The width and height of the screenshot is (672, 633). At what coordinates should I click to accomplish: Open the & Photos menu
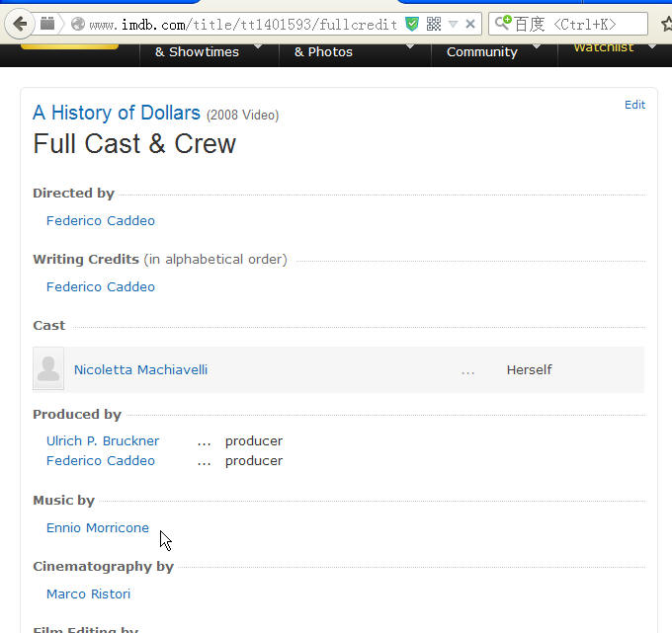(323, 51)
